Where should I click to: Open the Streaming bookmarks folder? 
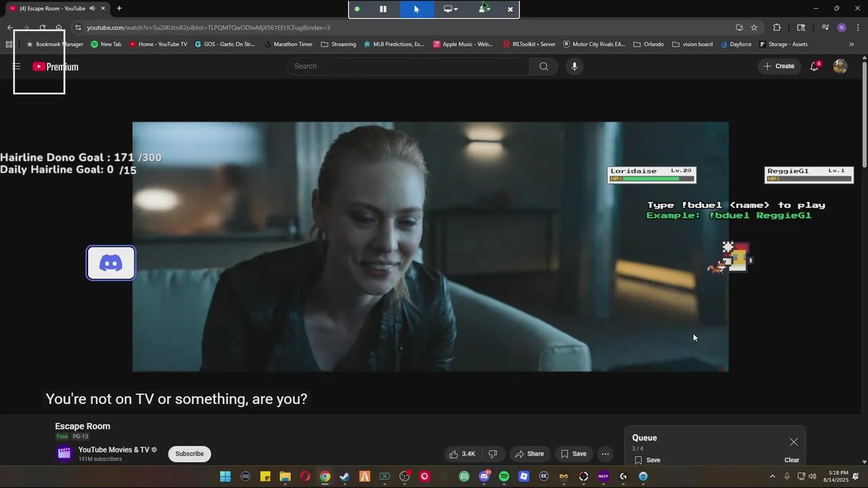pos(338,44)
